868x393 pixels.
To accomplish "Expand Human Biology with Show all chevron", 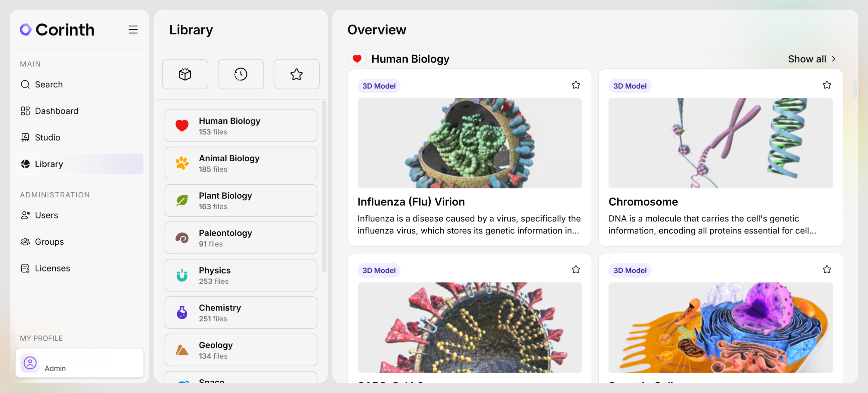I will pyautogui.click(x=834, y=59).
